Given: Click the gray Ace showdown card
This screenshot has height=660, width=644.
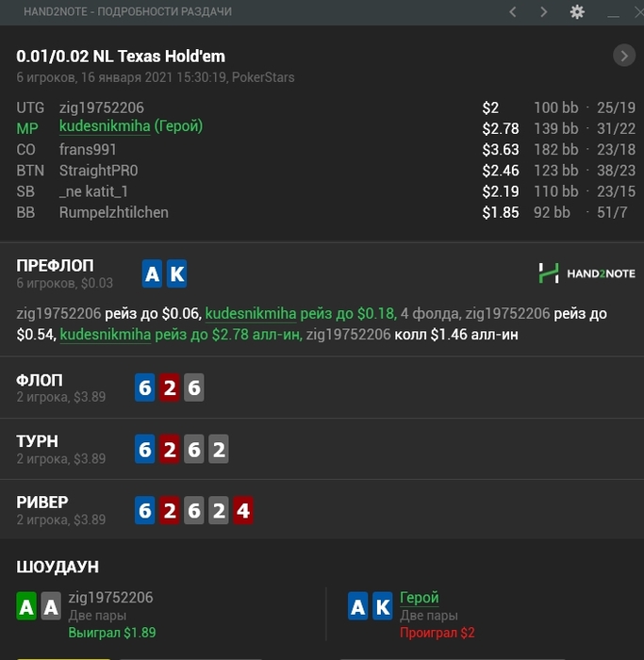Looking at the screenshot, I should (51, 606).
